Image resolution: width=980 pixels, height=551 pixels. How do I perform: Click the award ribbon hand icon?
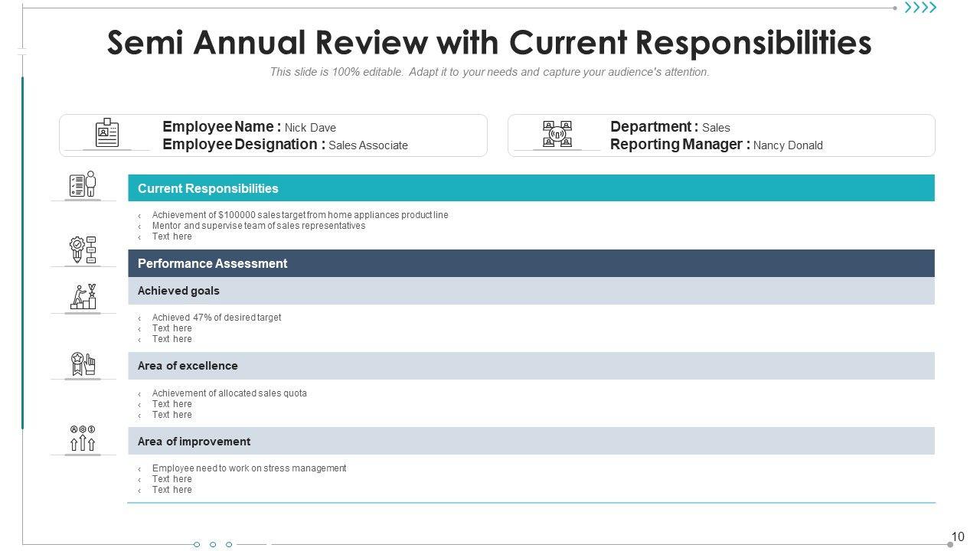click(83, 364)
